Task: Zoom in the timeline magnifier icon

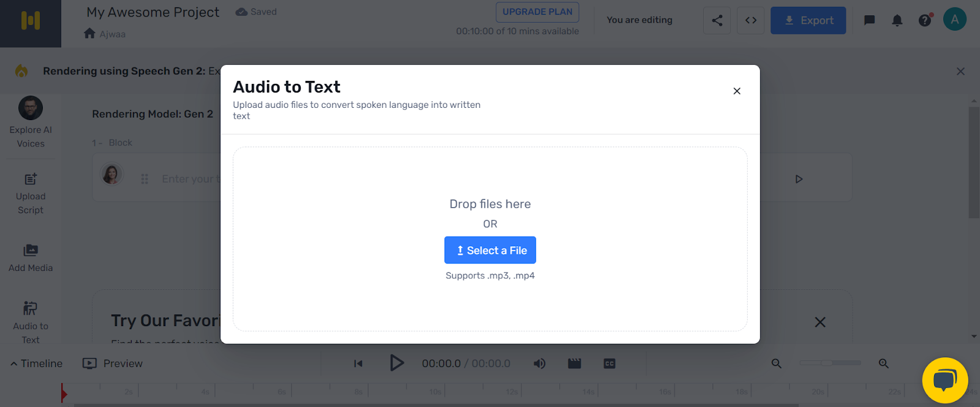Action: click(x=884, y=363)
